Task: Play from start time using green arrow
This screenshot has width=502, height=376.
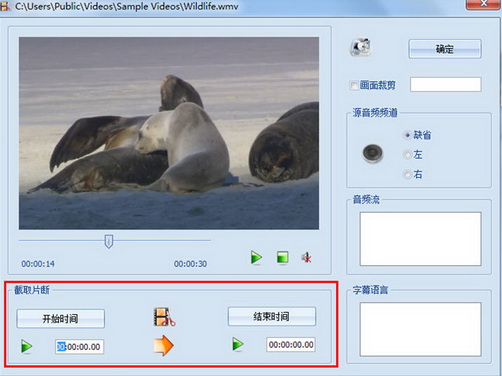Action: tap(27, 346)
